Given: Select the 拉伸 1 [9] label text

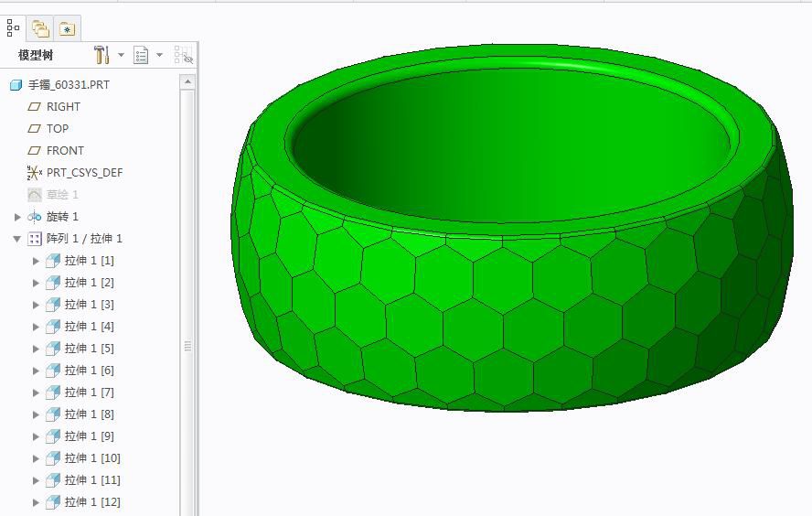Looking at the screenshot, I should pyautogui.click(x=89, y=436).
